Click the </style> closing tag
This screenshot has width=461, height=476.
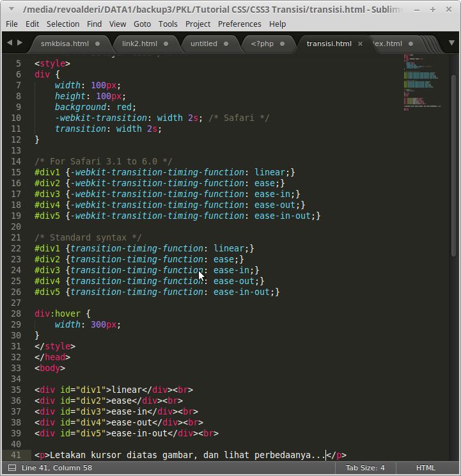(55, 346)
